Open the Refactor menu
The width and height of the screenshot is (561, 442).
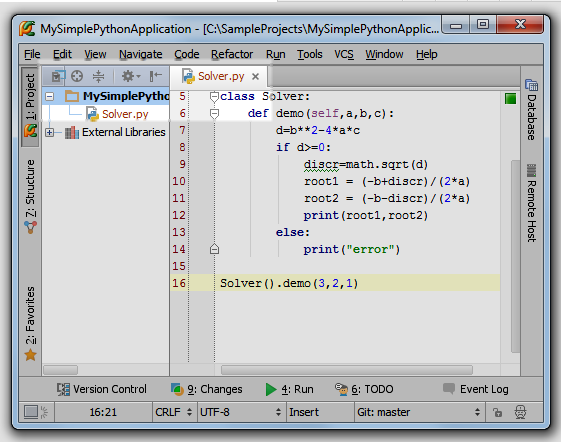(232, 54)
